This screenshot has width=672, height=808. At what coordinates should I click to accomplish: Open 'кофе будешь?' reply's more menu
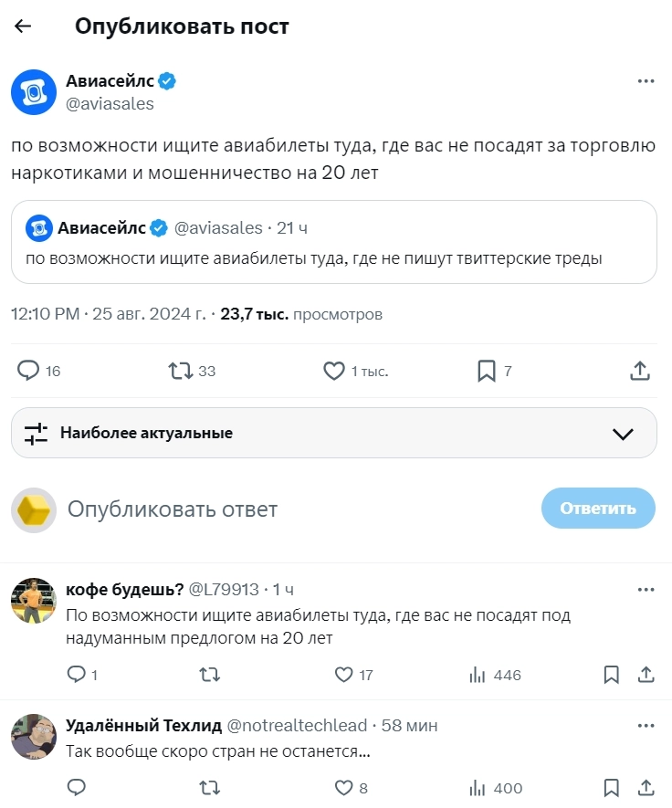[x=646, y=589]
